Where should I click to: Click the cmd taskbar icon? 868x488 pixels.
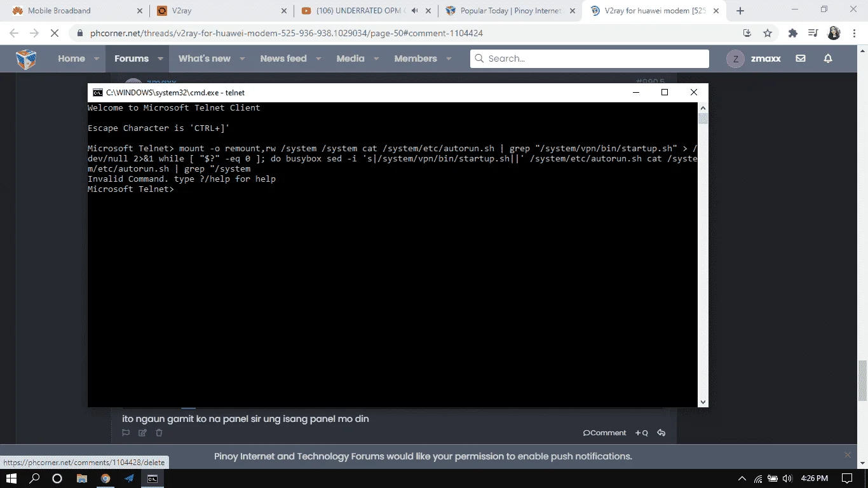(x=153, y=478)
